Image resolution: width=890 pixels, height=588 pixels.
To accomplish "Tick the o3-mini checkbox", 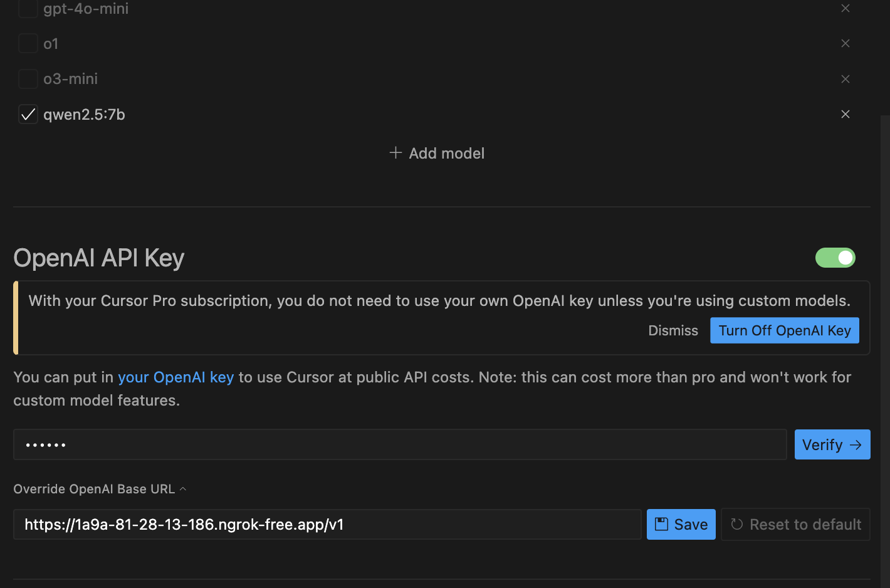I will point(28,79).
